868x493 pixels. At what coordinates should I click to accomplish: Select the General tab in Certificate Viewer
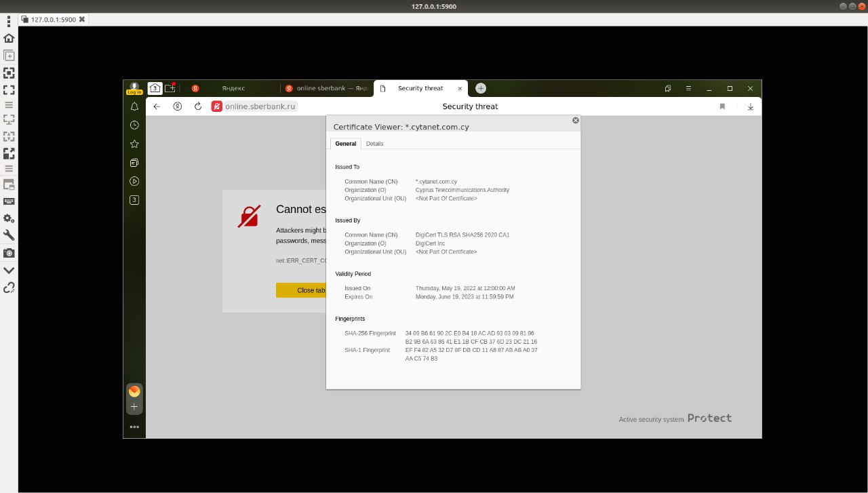coord(346,144)
